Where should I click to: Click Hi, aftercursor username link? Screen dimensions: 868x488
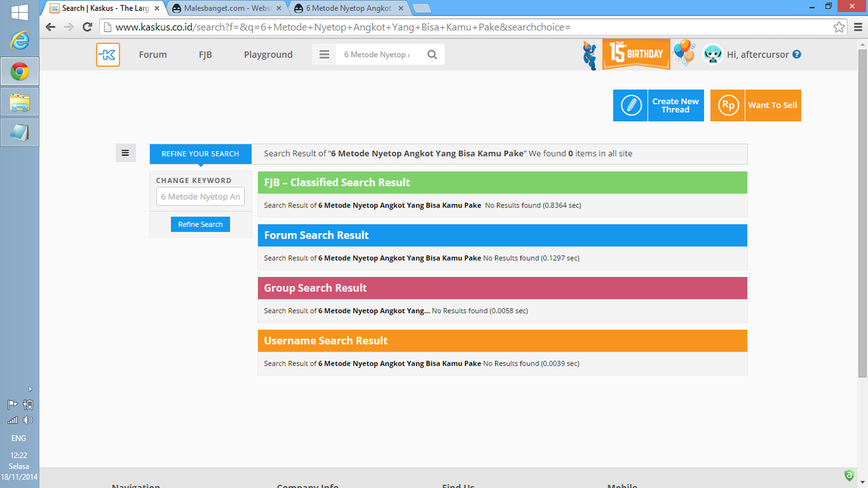(x=757, y=55)
